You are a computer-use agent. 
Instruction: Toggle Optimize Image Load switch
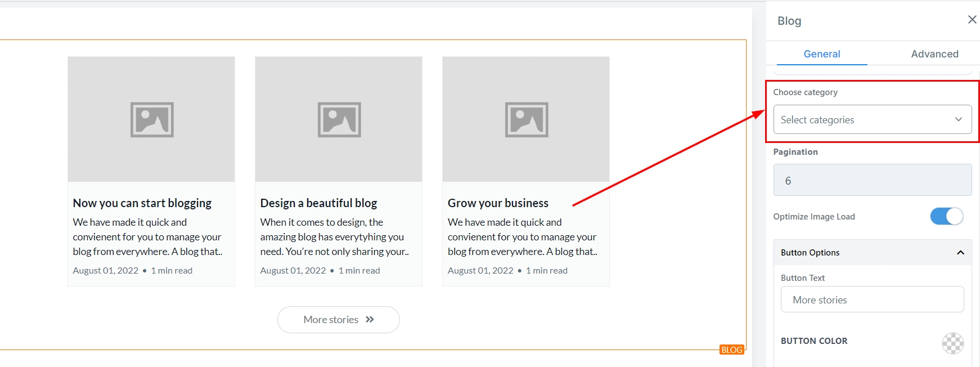tap(946, 216)
